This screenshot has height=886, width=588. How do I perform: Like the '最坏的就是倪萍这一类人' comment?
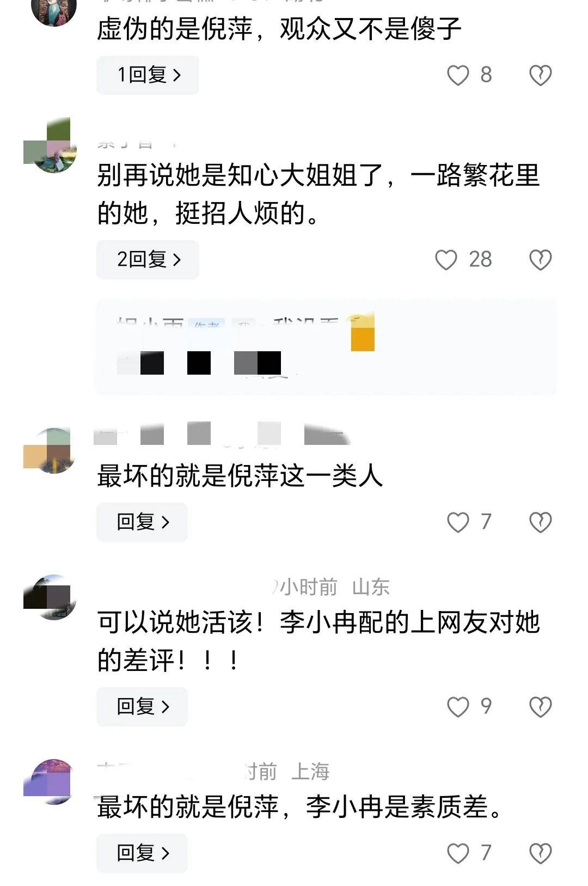(458, 522)
